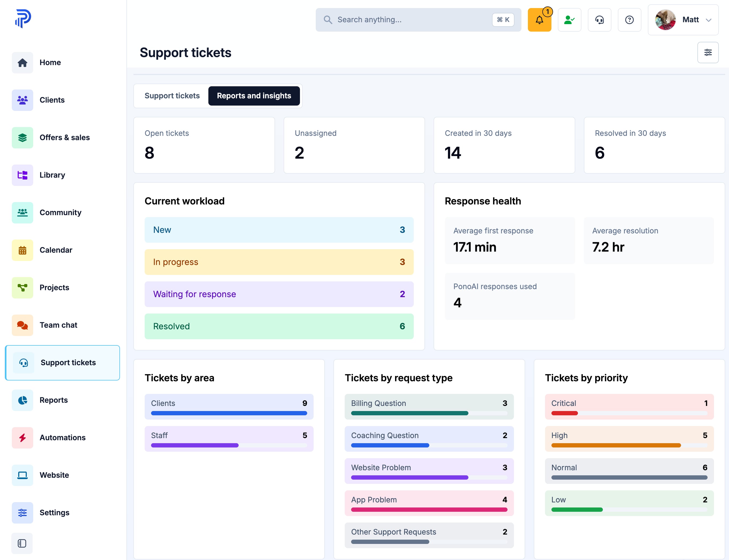The height and width of the screenshot is (560, 729).
Task: Open the Reports pie chart icon
Action: [22, 400]
